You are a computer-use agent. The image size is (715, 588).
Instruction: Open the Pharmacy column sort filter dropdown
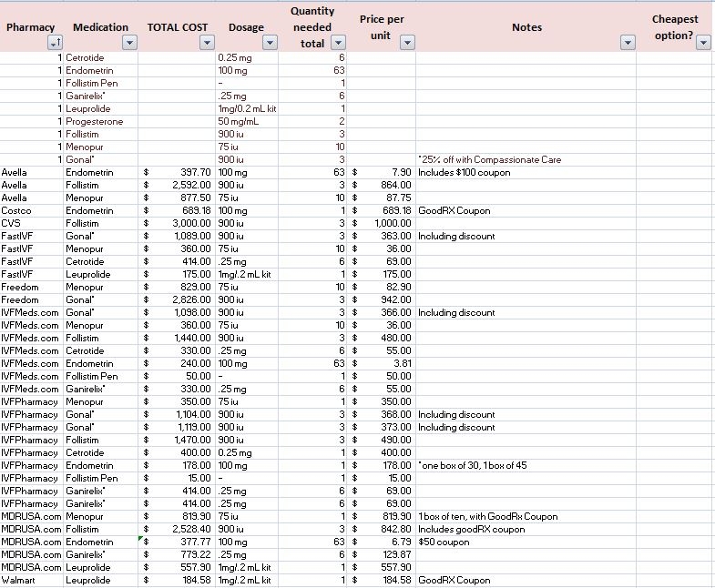click(x=56, y=43)
